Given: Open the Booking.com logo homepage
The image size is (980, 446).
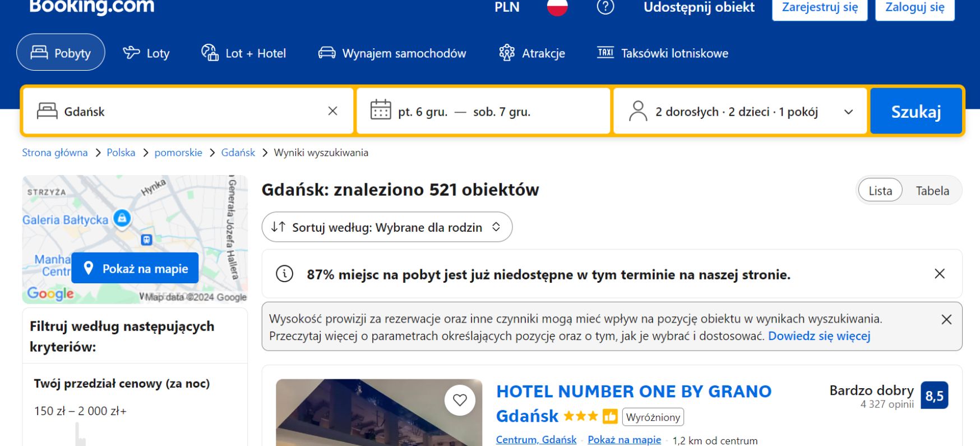Looking at the screenshot, I should (x=91, y=7).
